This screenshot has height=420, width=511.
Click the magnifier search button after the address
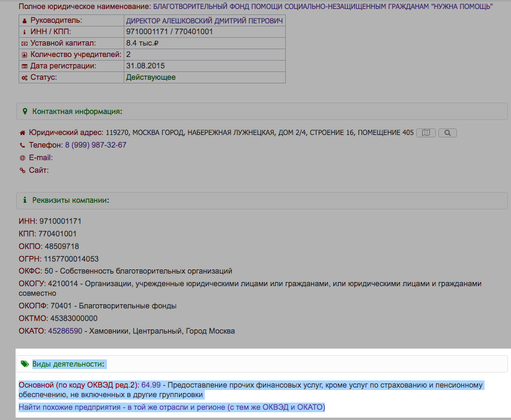(447, 133)
